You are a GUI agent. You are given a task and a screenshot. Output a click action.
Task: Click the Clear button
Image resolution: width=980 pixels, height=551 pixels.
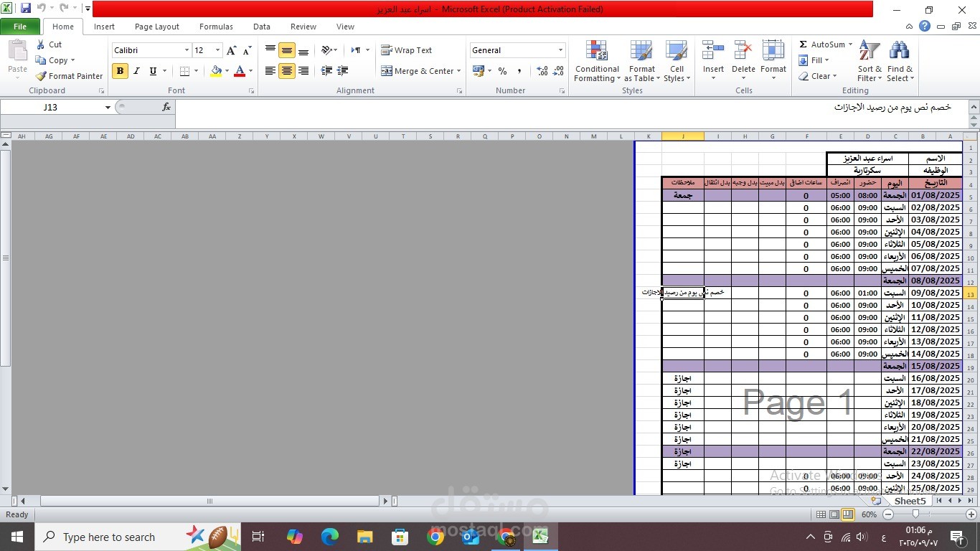[x=817, y=76]
